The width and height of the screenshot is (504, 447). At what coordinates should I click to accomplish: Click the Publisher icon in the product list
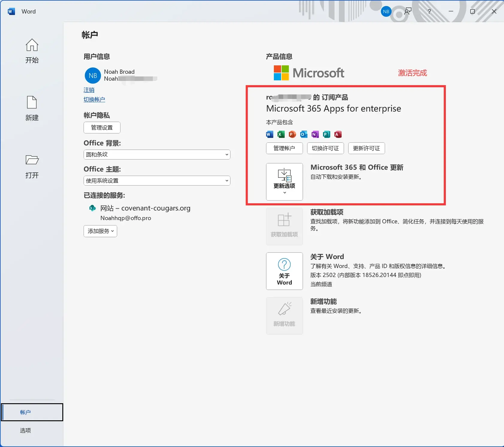tap(326, 134)
